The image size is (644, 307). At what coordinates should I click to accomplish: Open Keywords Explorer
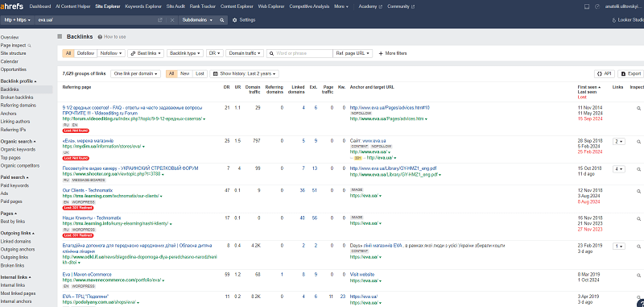point(144,6)
